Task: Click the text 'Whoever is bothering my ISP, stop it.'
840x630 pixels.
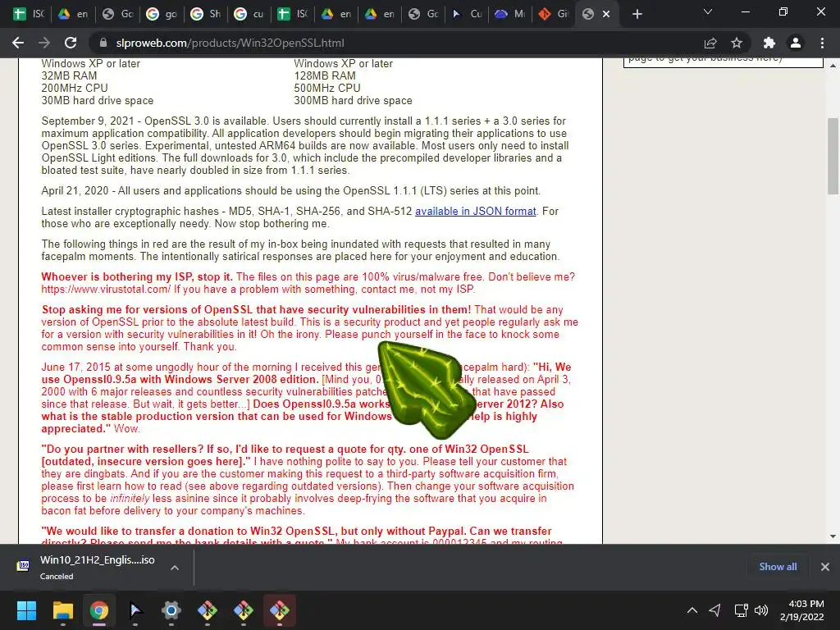Action: tap(137, 277)
